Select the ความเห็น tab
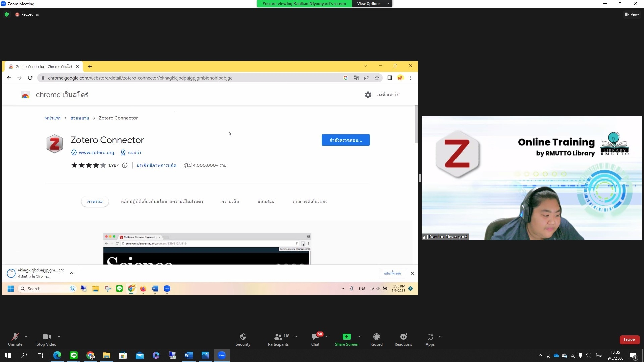 click(x=230, y=202)
